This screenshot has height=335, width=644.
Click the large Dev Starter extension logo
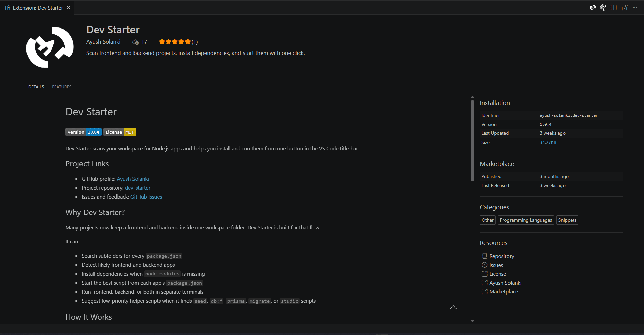point(50,47)
